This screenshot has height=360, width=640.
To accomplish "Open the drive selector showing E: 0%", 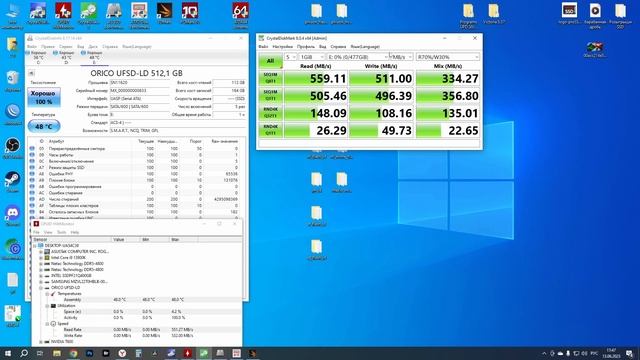I will pyautogui.click(x=358, y=57).
